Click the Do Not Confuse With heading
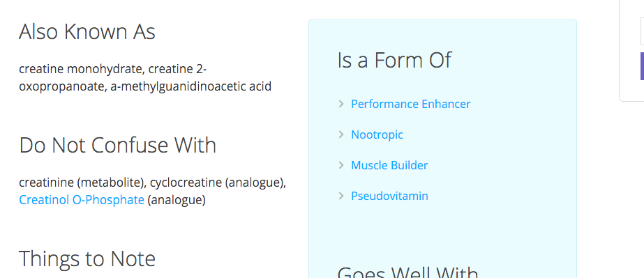 click(117, 145)
